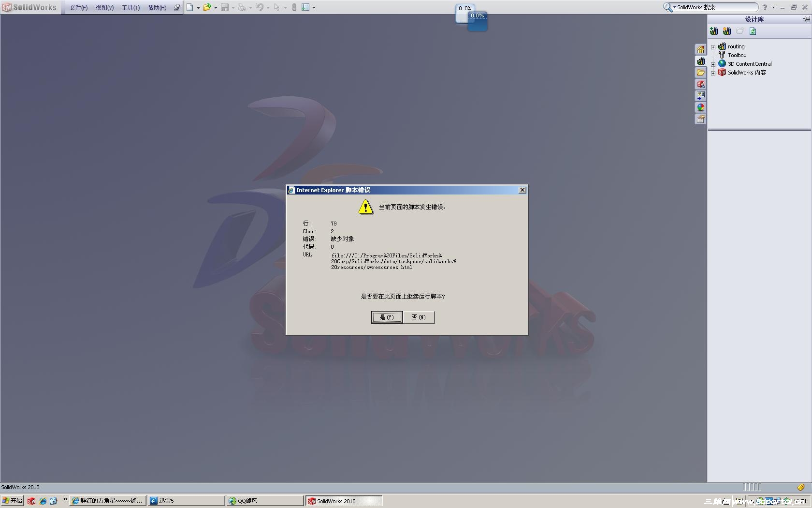Expand the Open file dropdown arrow
Image resolution: width=812 pixels, height=508 pixels.
[x=216, y=8]
